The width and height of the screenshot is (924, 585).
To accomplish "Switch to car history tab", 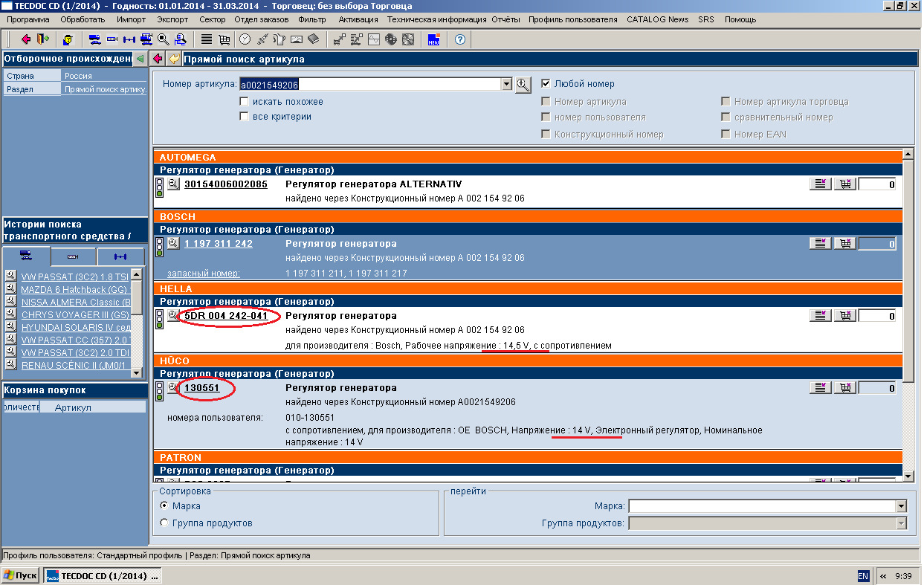I will [x=26, y=256].
